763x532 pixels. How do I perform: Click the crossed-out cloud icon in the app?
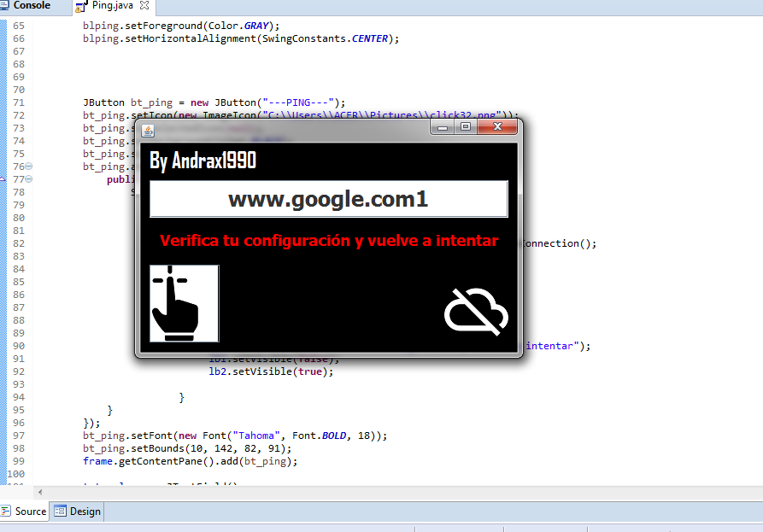476,312
